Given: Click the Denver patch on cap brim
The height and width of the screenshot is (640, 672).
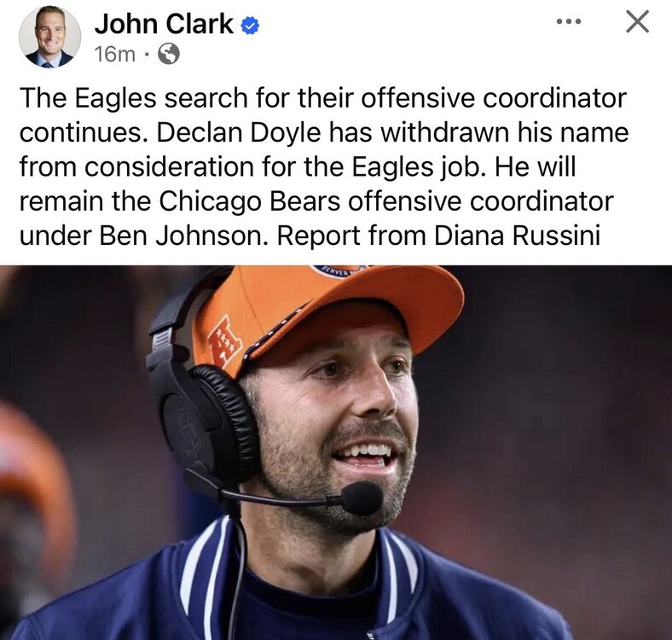Looking at the screenshot, I should (x=339, y=271).
